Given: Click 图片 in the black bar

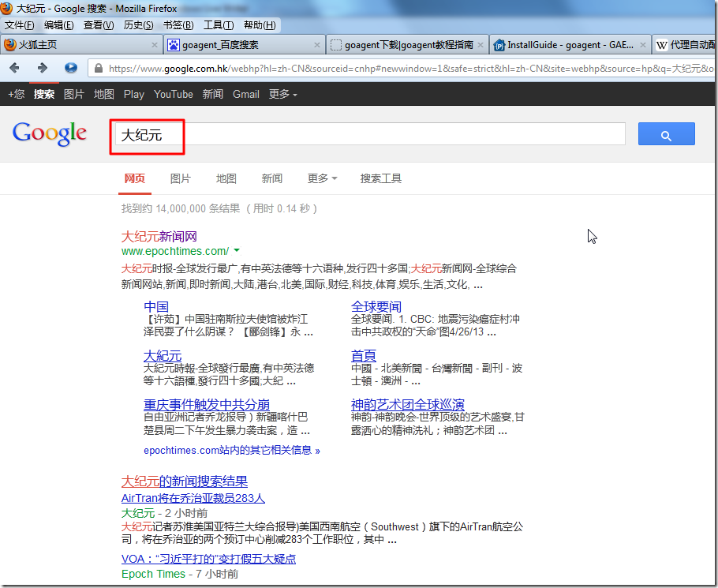Looking at the screenshot, I should tap(73, 95).
